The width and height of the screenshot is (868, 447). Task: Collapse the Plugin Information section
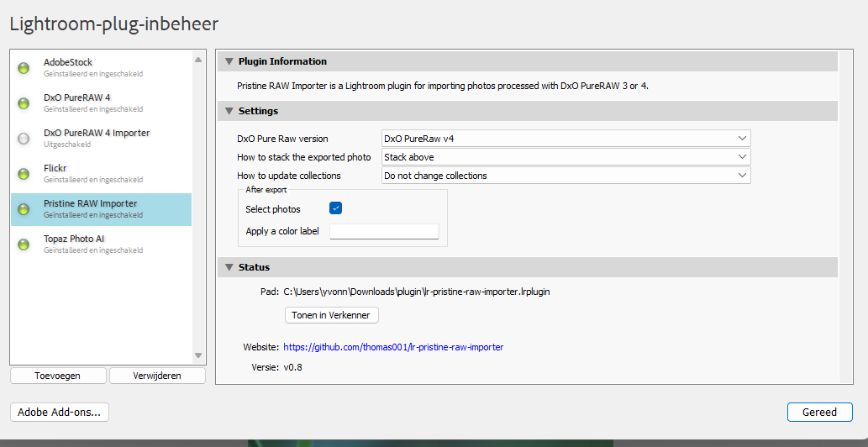[229, 61]
